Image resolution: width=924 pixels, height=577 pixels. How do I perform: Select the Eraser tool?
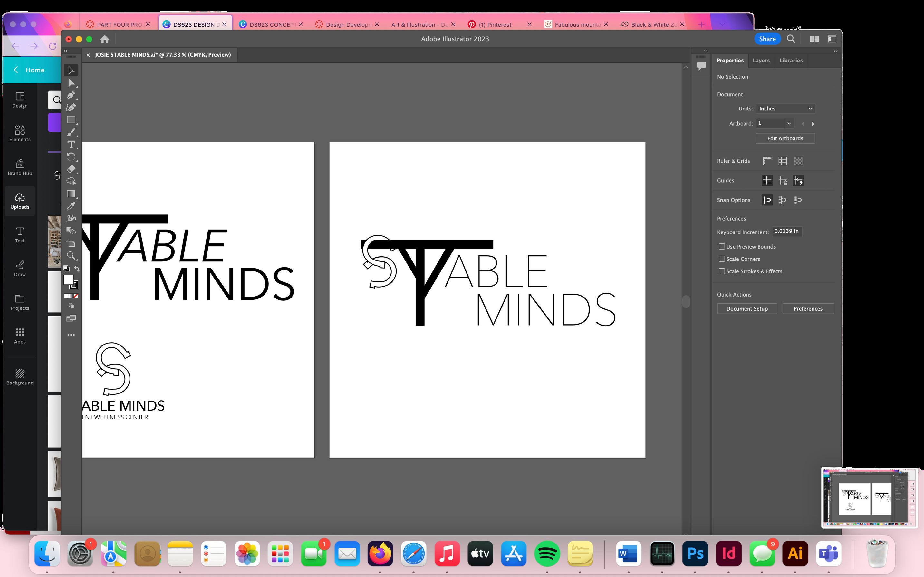coord(71,169)
